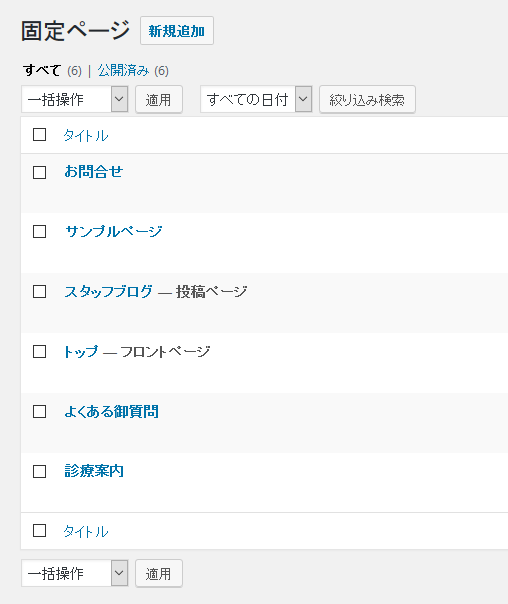Viewport: 508px width, 604px height.
Task: Check the よくある御質問 checkbox
Action: coord(40,411)
